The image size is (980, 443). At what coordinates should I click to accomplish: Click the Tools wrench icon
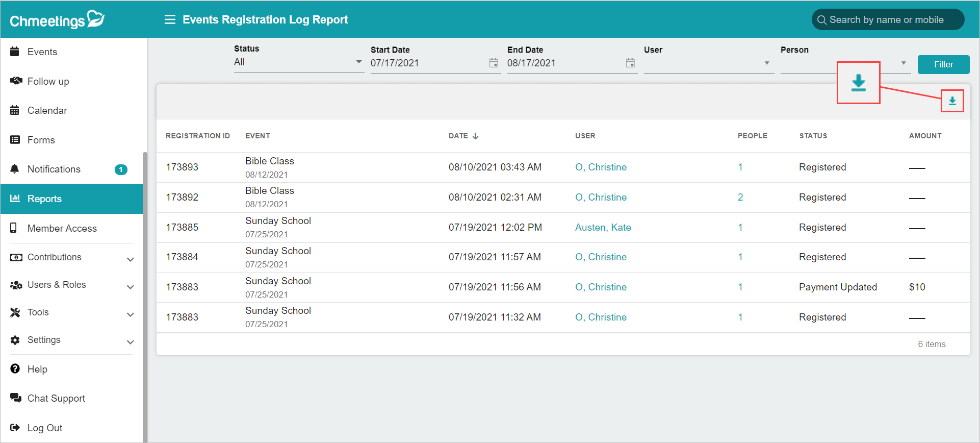pos(15,312)
